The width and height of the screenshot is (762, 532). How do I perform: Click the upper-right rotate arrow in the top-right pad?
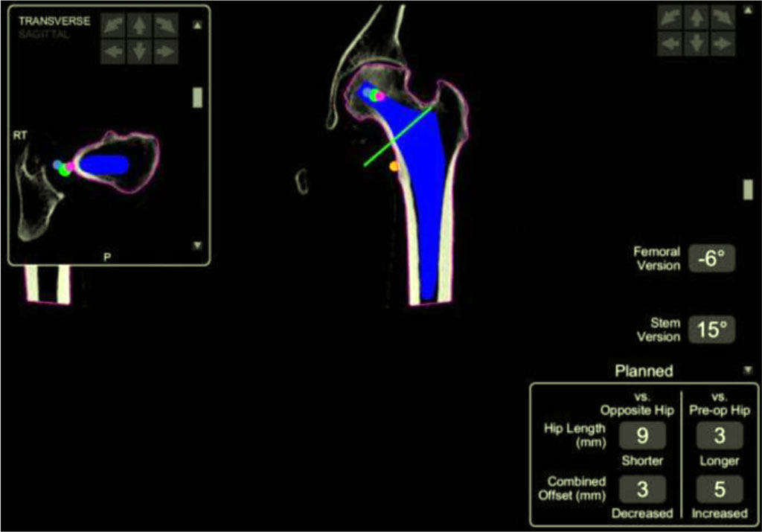[x=722, y=16]
